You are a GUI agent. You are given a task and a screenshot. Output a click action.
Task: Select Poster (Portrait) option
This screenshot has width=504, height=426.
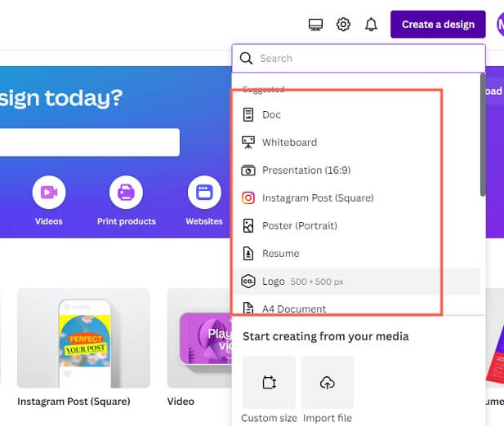tap(357, 226)
